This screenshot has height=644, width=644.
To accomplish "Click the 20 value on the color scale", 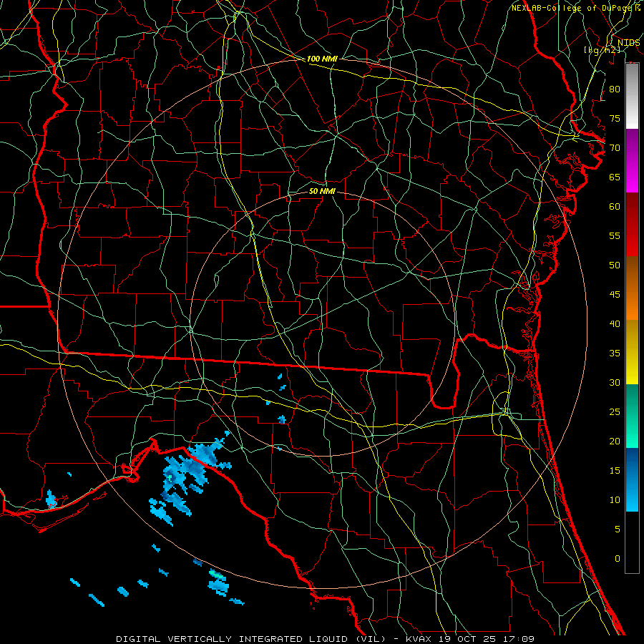I will click(615, 441).
